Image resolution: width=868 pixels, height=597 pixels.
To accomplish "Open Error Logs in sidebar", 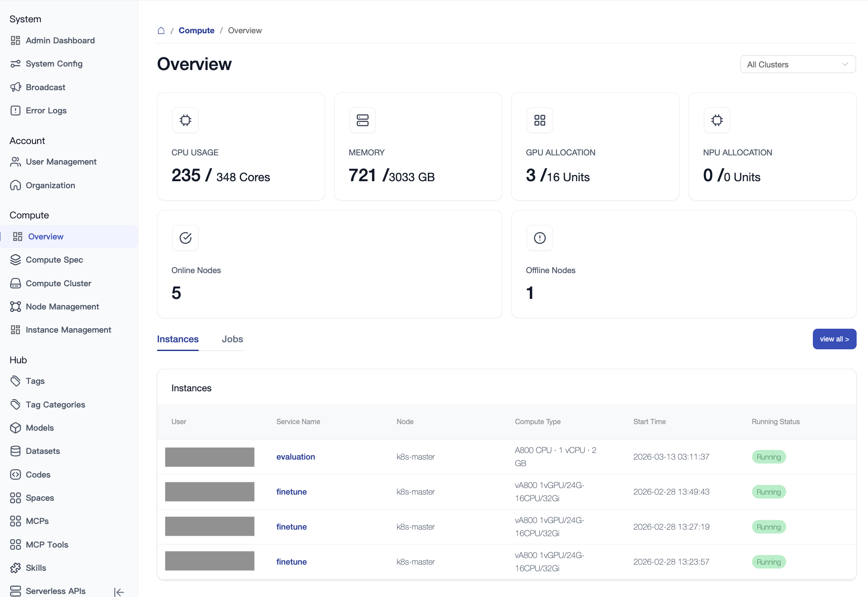I will pos(46,110).
